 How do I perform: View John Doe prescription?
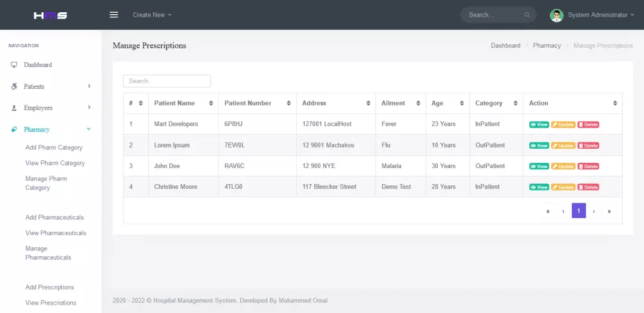pyautogui.click(x=539, y=166)
